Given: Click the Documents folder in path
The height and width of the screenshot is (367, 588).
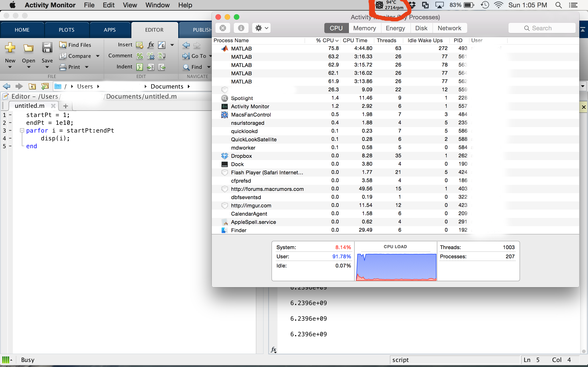Looking at the screenshot, I should point(167,86).
